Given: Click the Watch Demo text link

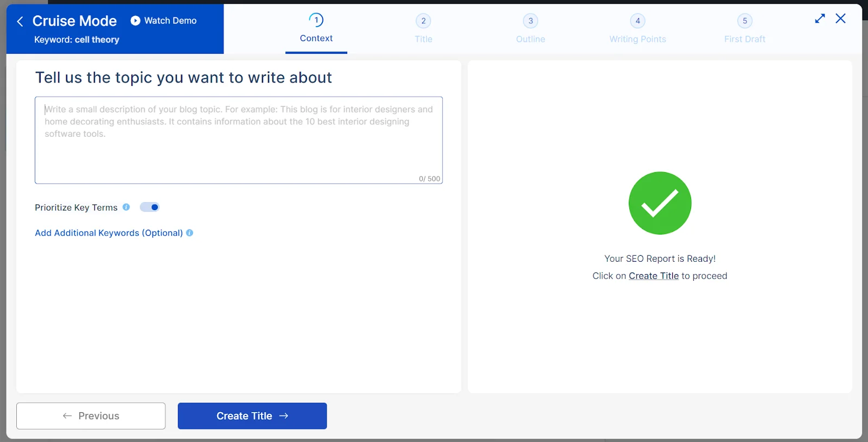Looking at the screenshot, I should [170, 21].
